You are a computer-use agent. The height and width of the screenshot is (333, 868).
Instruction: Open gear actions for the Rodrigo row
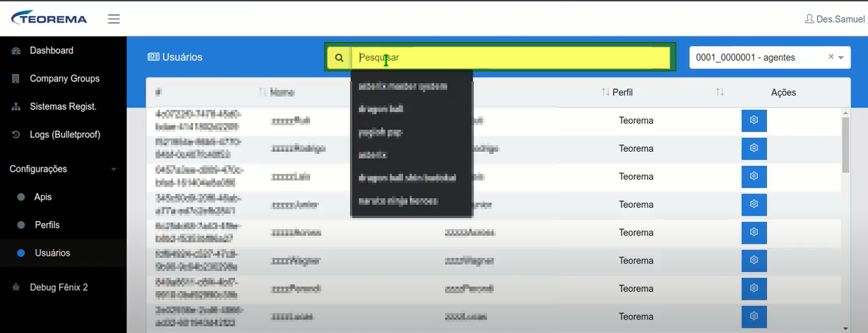(754, 149)
